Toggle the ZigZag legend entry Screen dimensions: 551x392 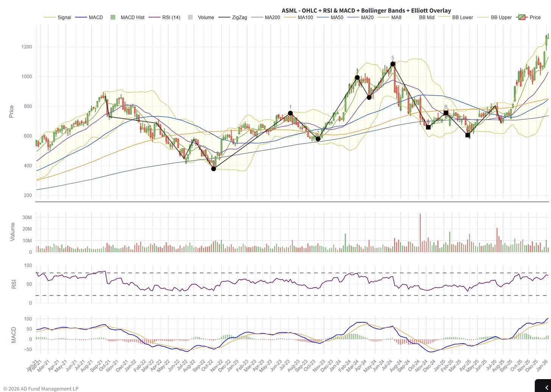232,17
